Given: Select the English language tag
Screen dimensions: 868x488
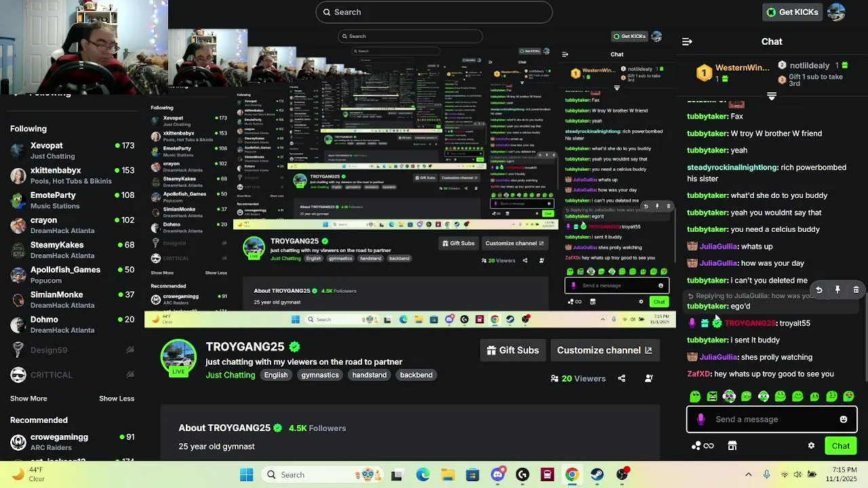Looking at the screenshot, I should 276,375.
